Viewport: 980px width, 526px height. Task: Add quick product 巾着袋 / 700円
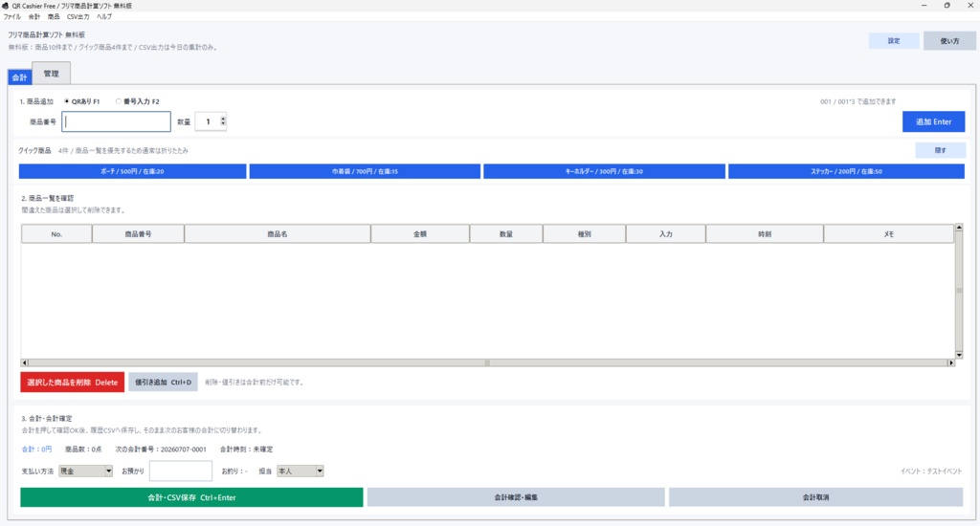tap(365, 171)
